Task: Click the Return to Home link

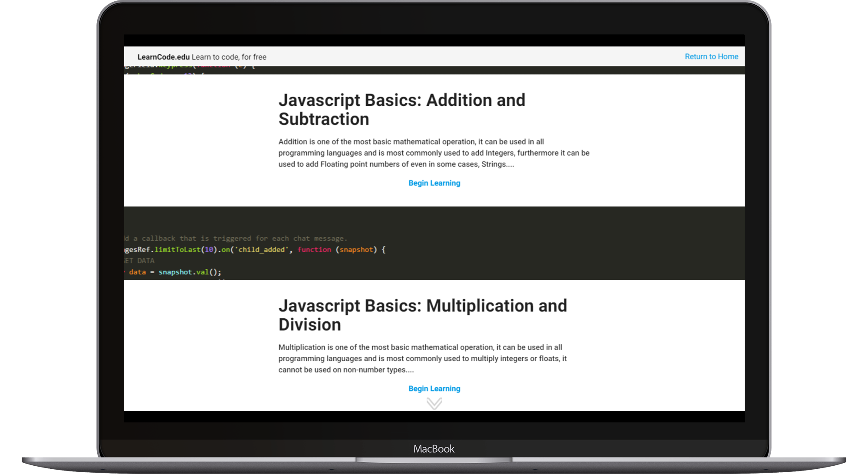Action: coord(711,56)
